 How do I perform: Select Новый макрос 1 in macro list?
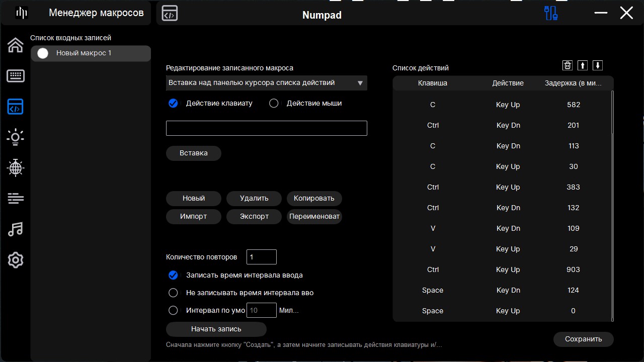[91, 53]
